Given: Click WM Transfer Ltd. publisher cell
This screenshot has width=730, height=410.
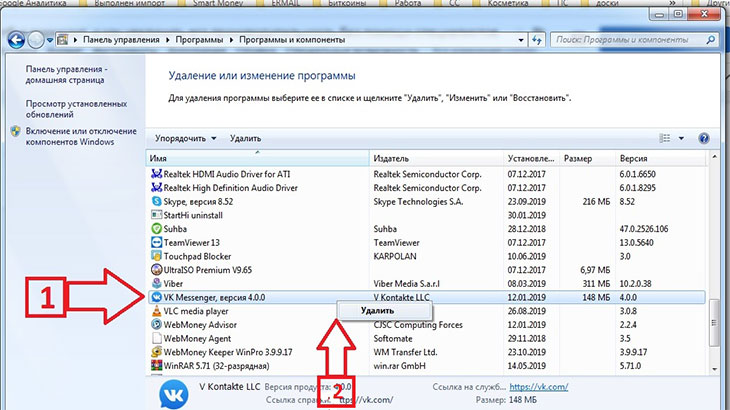Looking at the screenshot, I should click(405, 352).
